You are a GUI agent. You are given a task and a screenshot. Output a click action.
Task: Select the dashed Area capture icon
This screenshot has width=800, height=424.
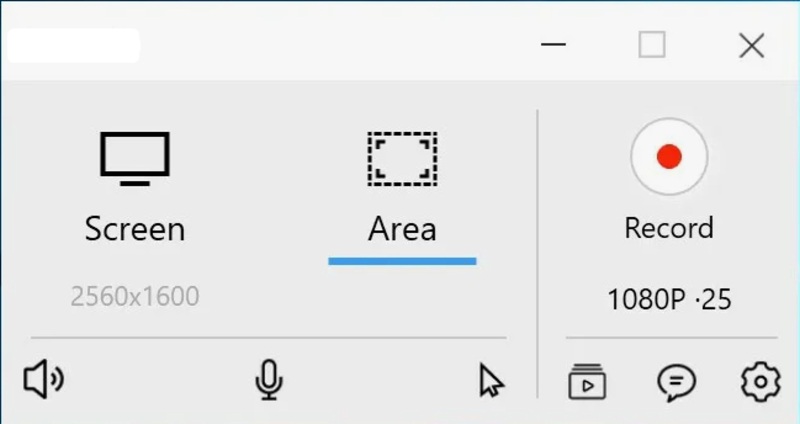402,158
